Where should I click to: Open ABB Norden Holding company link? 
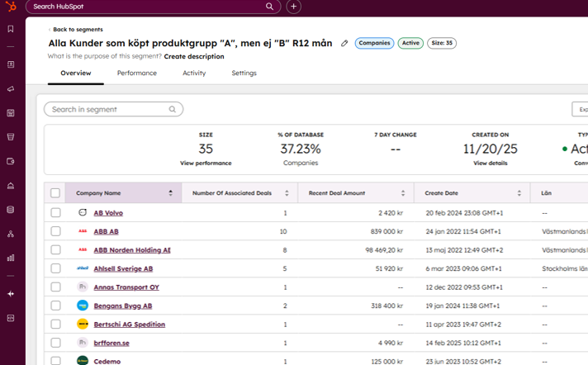132,250
